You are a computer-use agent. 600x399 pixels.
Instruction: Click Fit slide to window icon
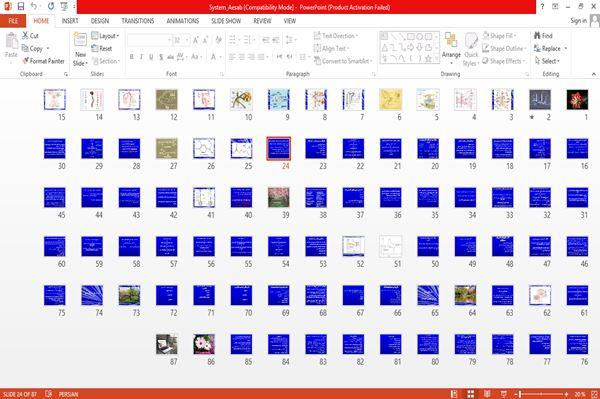(x=594, y=394)
